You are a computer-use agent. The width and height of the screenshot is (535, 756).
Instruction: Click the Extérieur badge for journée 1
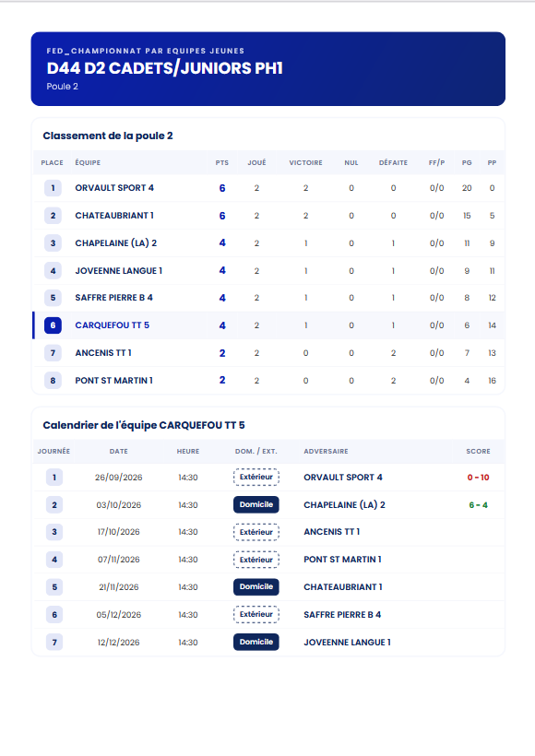[256, 478]
